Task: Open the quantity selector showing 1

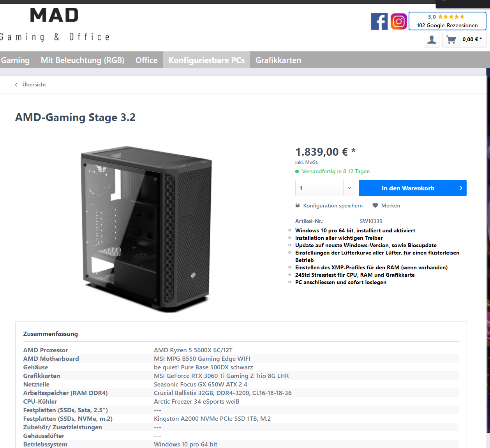Action: [x=325, y=188]
